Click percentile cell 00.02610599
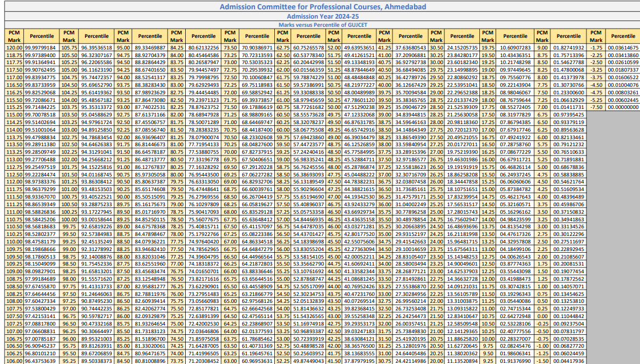Screen dimensions: 640x364 click(x=623, y=62)
